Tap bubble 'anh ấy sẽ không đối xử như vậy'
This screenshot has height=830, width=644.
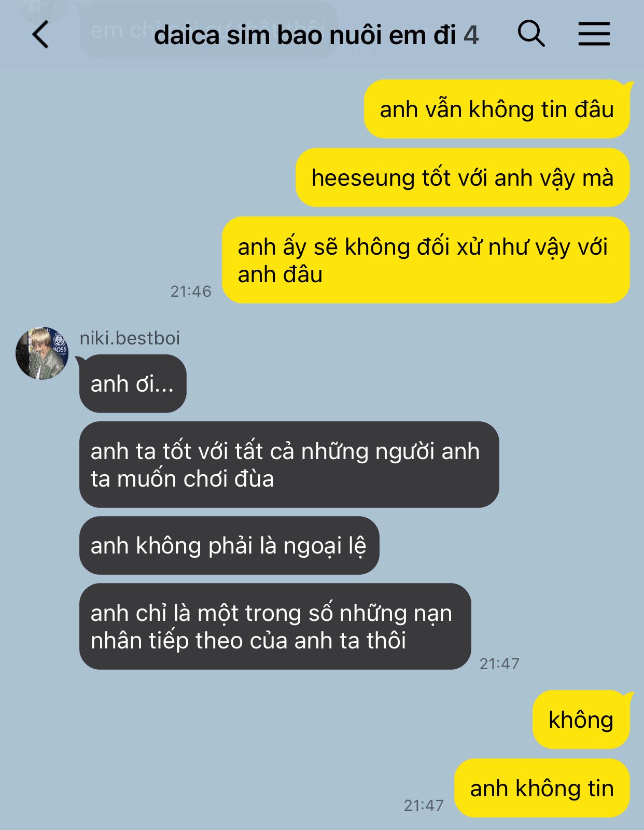point(426,260)
